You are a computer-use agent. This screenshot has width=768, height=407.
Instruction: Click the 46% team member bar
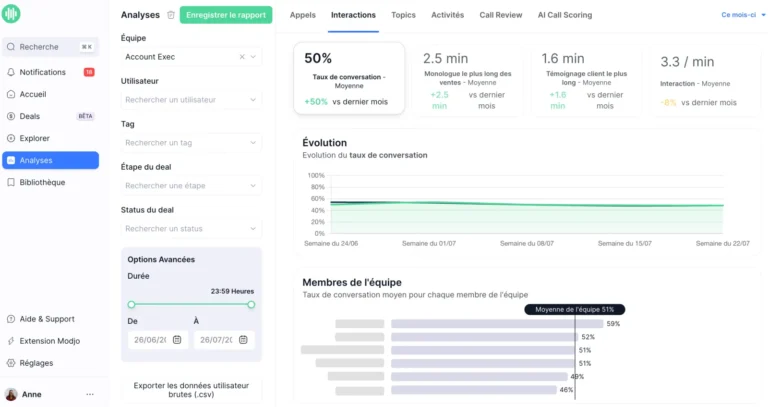(x=474, y=390)
